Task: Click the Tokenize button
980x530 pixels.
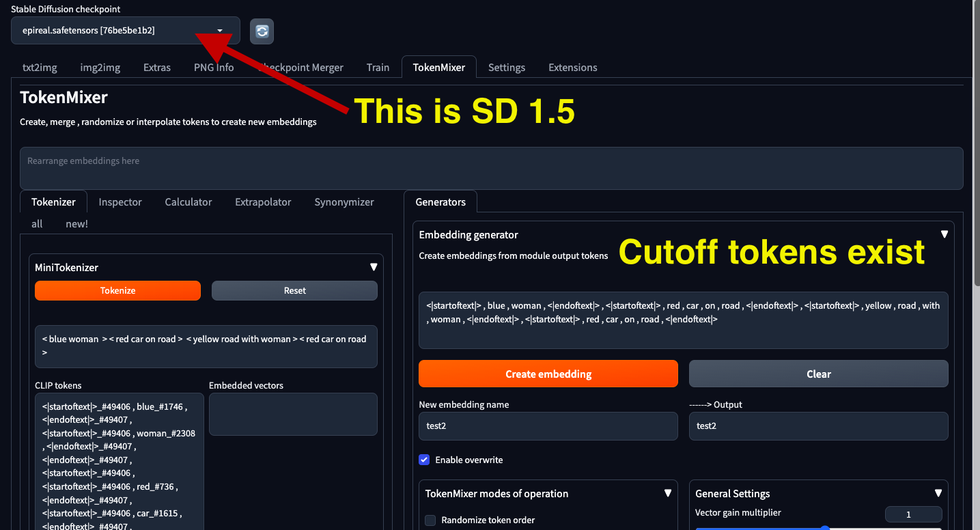Action: (x=117, y=290)
